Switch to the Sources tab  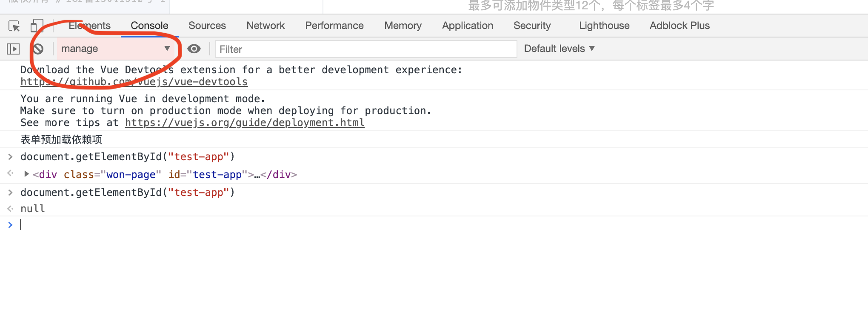(207, 26)
